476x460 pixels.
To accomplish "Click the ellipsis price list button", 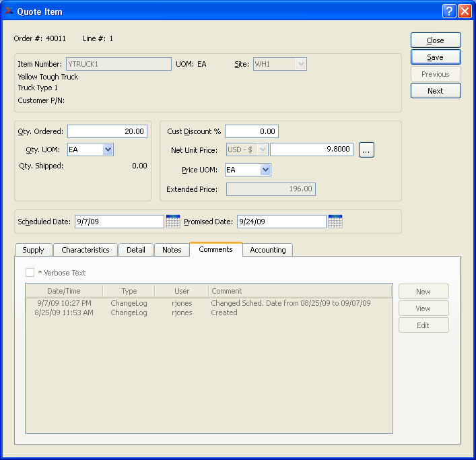I will 366,150.
